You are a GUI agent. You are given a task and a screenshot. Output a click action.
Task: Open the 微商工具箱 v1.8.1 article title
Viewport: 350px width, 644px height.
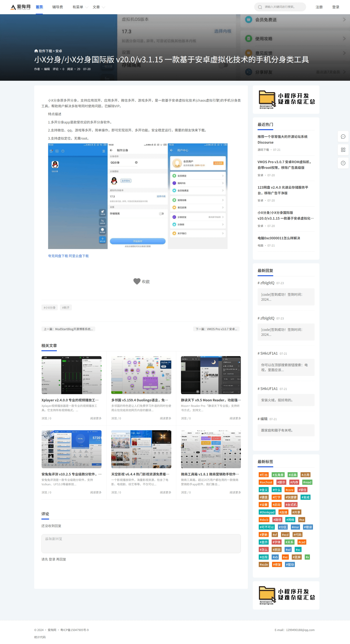(x=210, y=474)
